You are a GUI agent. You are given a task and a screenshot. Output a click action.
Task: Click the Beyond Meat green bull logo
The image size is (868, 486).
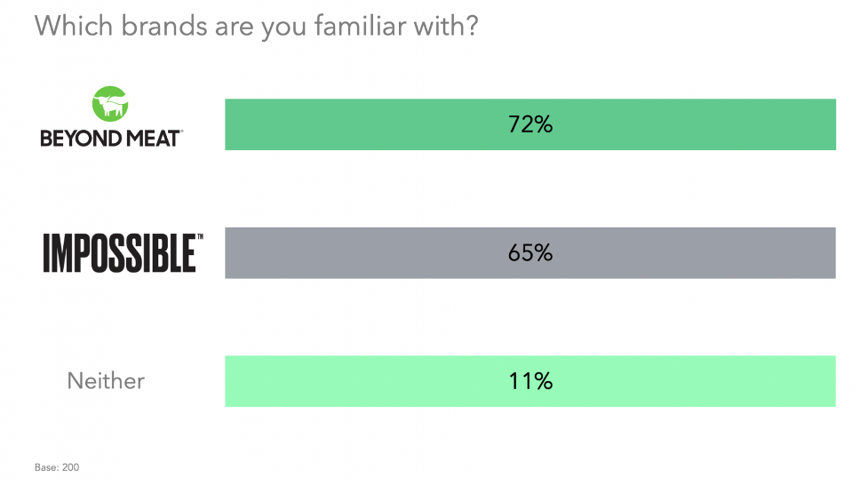[110, 105]
